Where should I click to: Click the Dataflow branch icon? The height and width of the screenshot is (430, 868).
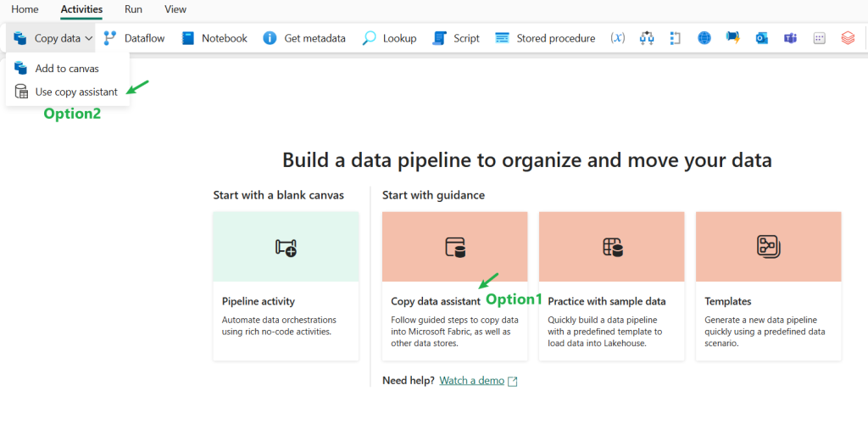coord(110,38)
